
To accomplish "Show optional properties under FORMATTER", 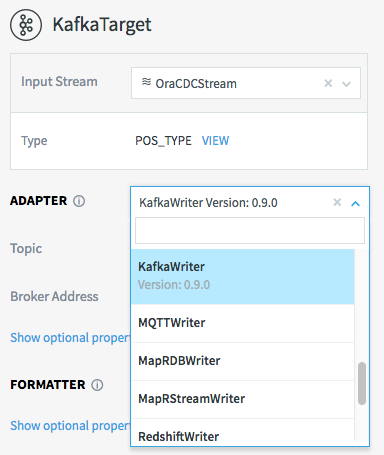I will pyautogui.click(x=70, y=426).
